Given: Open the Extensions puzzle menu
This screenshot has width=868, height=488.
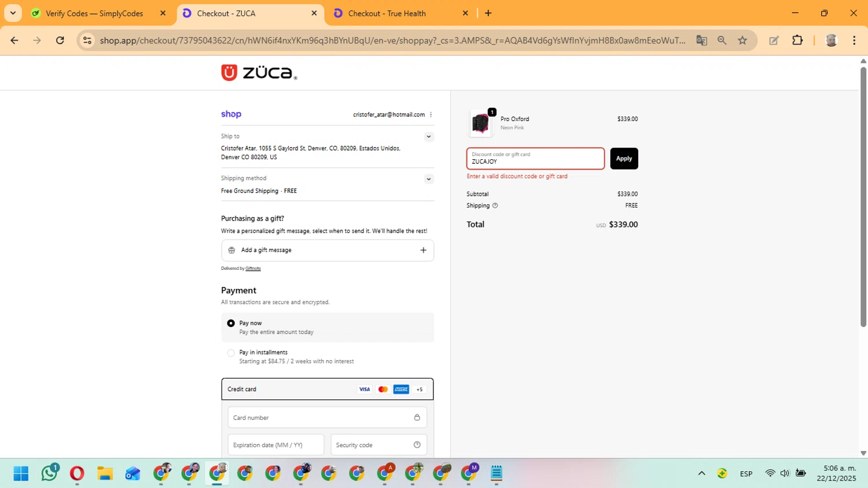Looking at the screenshot, I should click(797, 41).
